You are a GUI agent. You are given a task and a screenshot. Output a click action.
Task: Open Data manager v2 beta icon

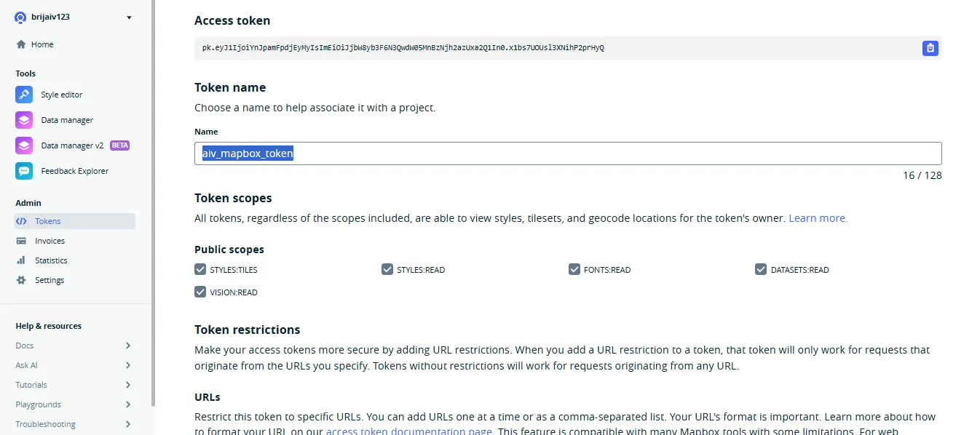[24, 145]
